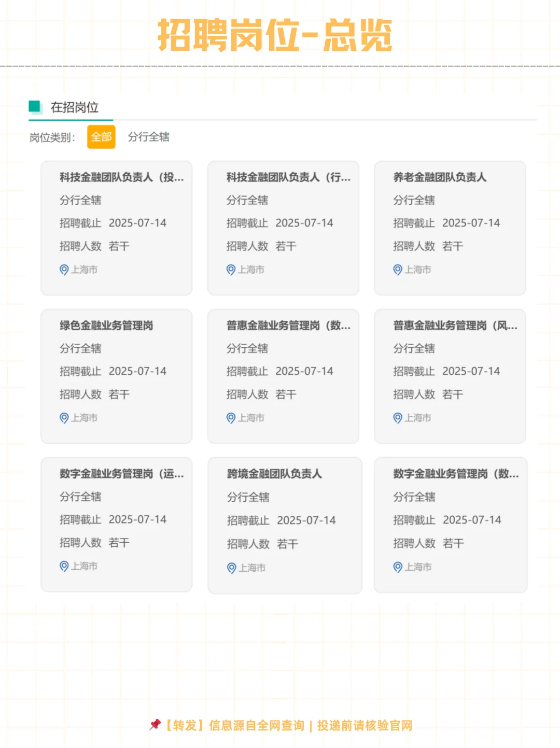The image size is (560, 748).
Task: Click 上海市 text in 跨境金融团队负责人 card
Action: click(252, 568)
